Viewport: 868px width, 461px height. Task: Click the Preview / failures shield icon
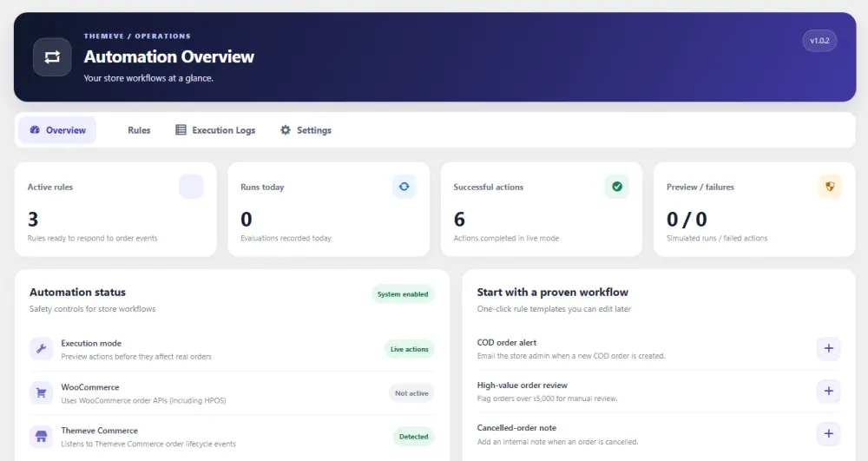pyautogui.click(x=830, y=187)
